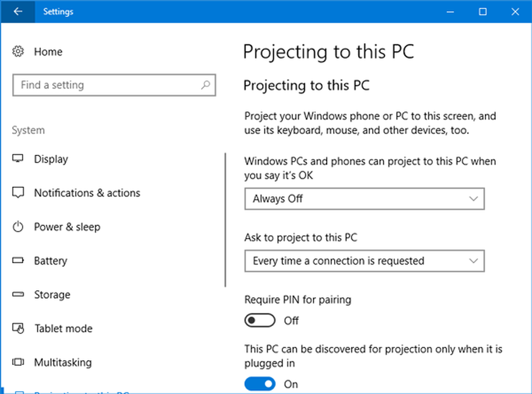Go to Multitasking settings
The height and width of the screenshot is (394, 532).
click(x=63, y=363)
